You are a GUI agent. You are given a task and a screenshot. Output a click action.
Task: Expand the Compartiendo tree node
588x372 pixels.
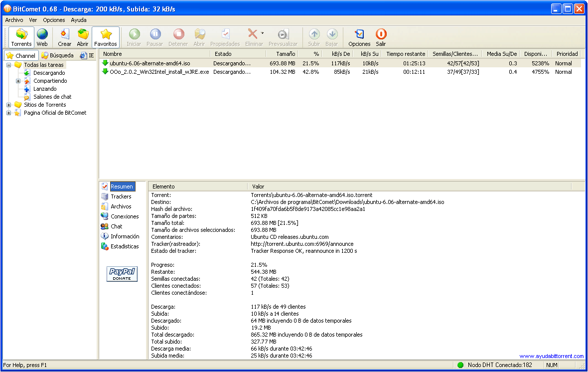click(x=18, y=81)
